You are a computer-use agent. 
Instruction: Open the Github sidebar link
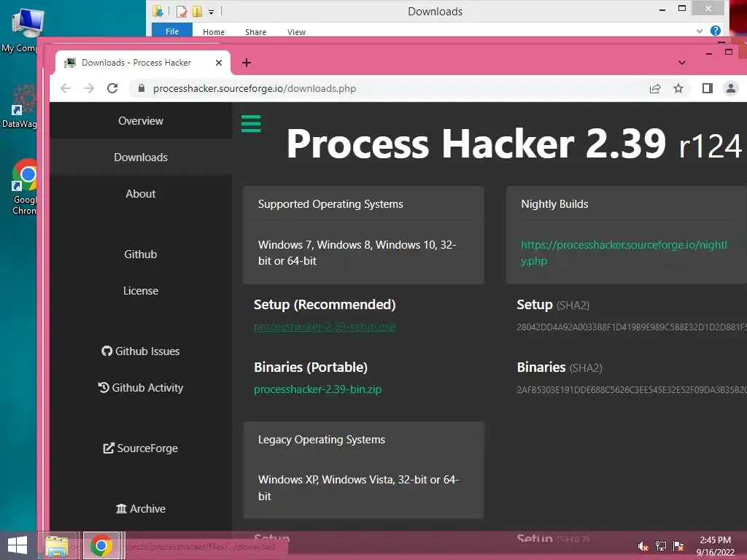point(141,254)
